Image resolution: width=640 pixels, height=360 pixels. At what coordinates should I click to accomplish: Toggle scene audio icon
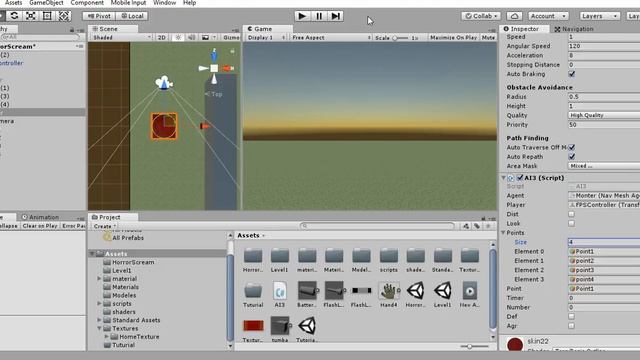(x=191, y=37)
